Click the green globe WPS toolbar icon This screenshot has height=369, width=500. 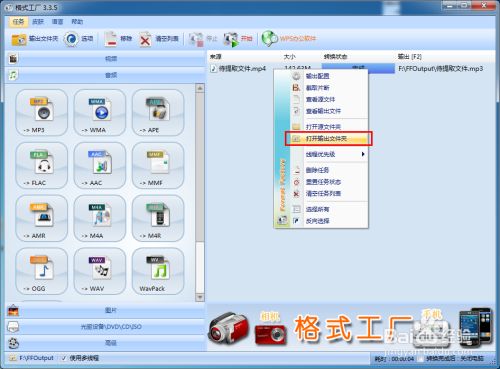tap(269, 39)
